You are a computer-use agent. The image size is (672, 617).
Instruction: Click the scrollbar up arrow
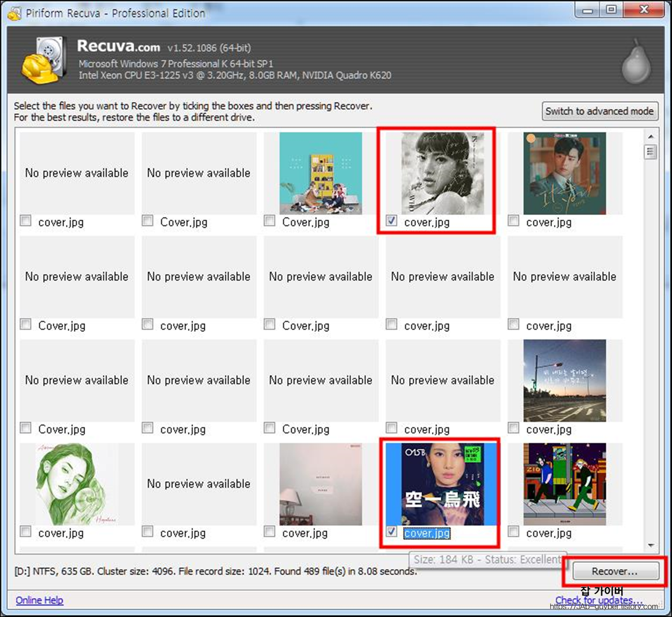click(651, 137)
